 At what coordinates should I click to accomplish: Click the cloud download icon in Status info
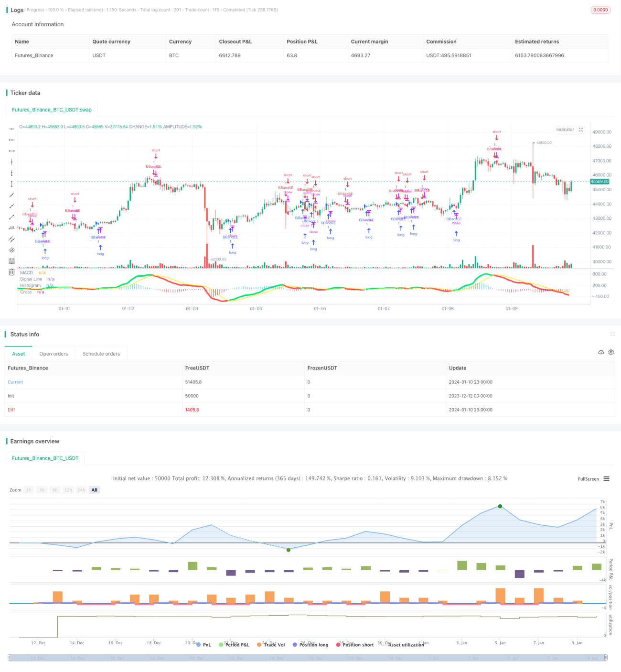point(601,352)
